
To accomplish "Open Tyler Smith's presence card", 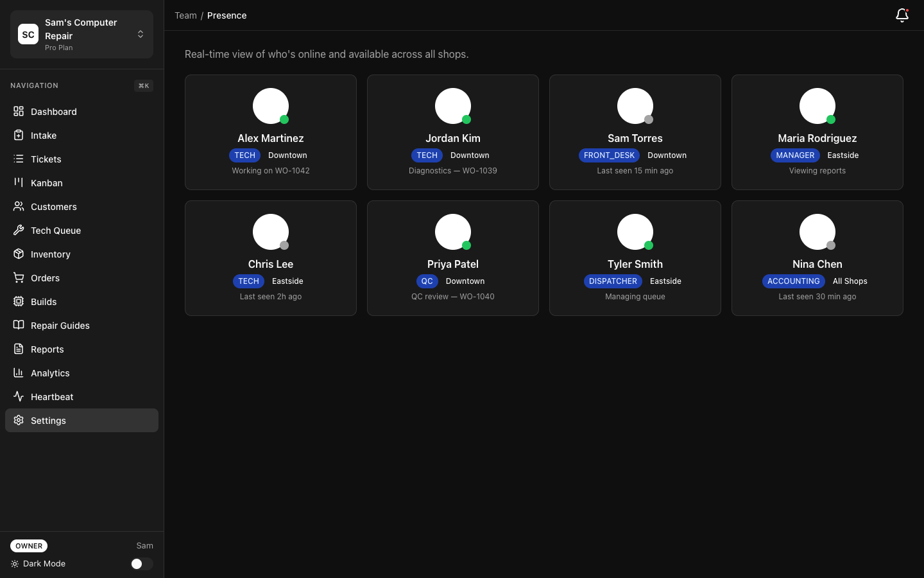I will click(x=635, y=258).
